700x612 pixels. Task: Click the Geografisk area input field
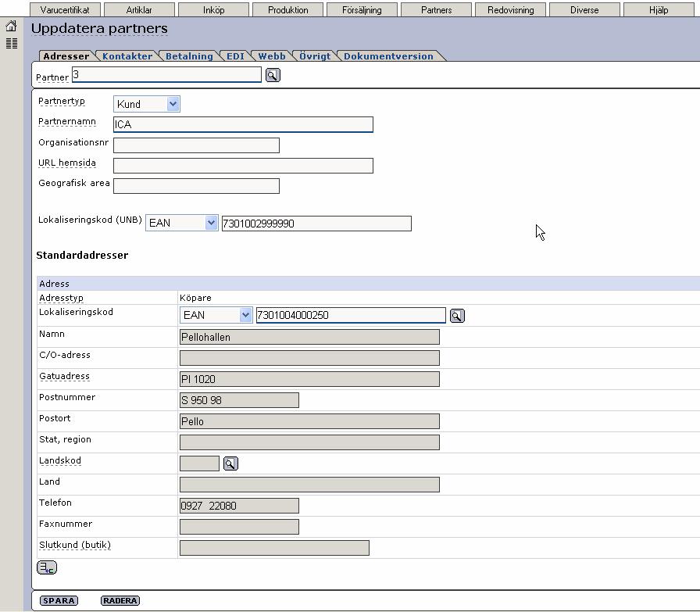[x=196, y=186]
